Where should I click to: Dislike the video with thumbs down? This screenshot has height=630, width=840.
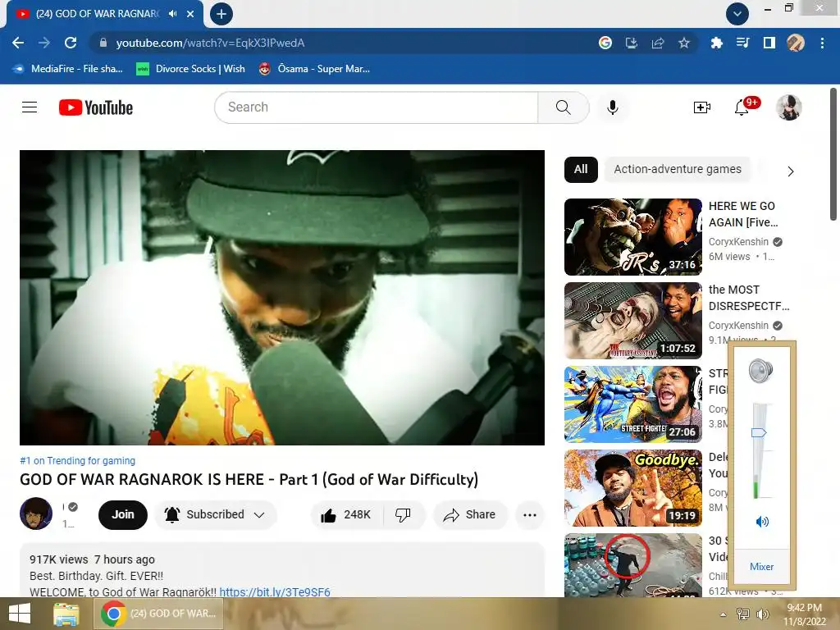(x=403, y=515)
